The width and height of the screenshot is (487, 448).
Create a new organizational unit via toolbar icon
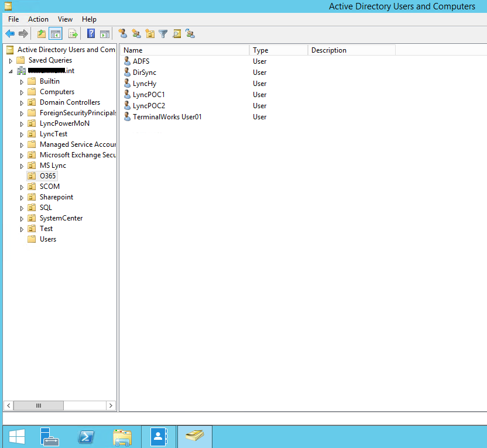click(x=150, y=33)
